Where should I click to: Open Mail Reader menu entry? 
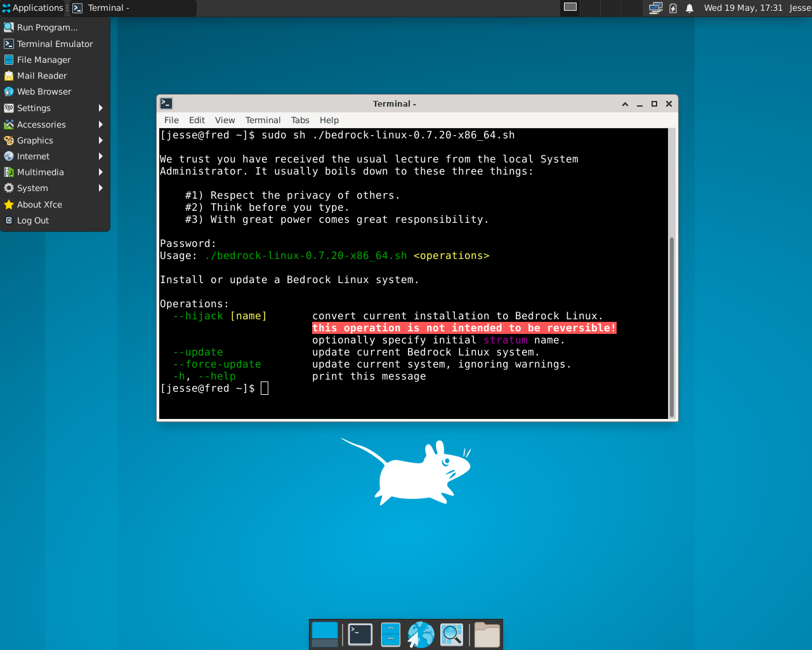pos(55,76)
